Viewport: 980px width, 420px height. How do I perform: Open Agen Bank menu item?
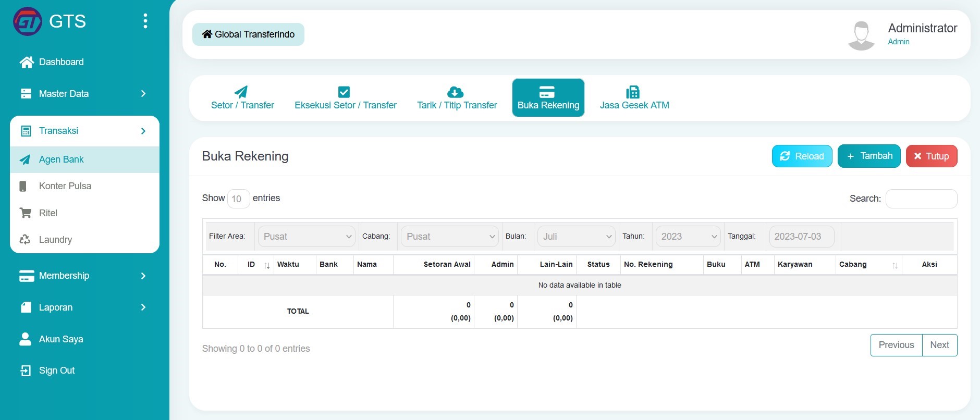(x=84, y=159)
